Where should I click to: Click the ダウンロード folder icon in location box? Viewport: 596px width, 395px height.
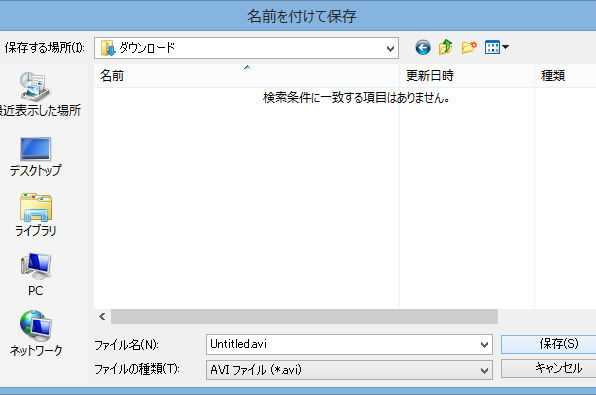[x=108, y=48]
